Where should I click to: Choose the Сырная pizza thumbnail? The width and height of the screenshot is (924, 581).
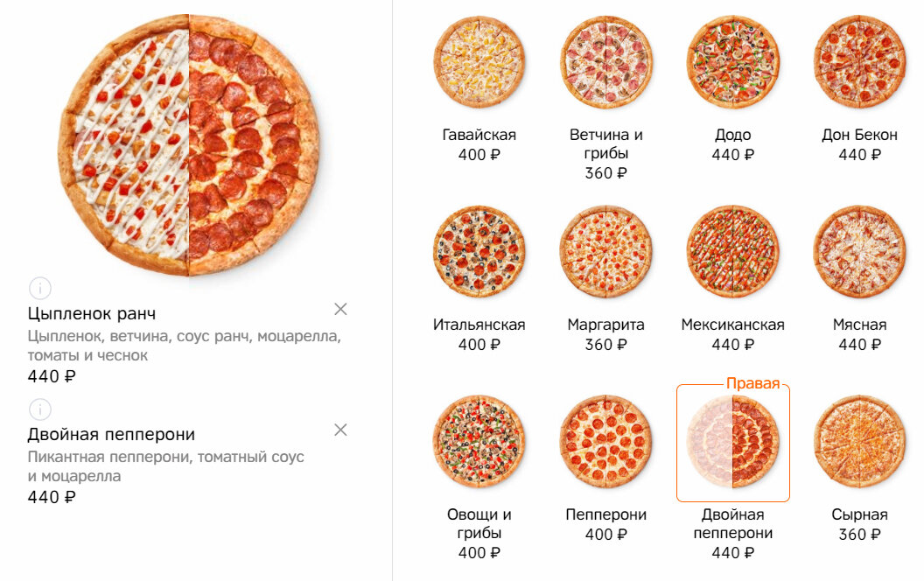[860, 442]
